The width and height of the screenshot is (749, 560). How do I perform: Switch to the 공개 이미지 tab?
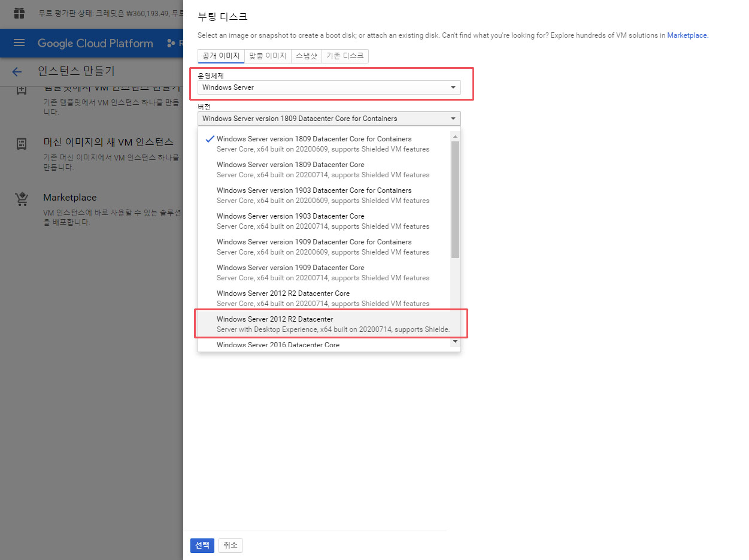pos(221,56)
